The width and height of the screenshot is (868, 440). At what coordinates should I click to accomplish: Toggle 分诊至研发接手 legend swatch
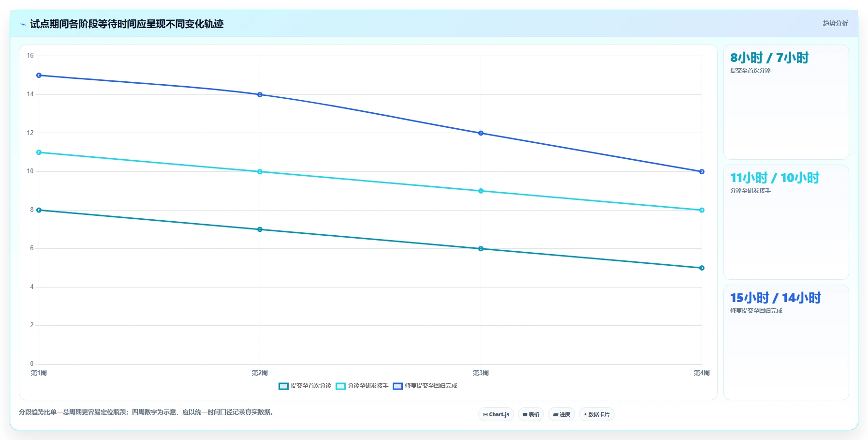[341, 386]
